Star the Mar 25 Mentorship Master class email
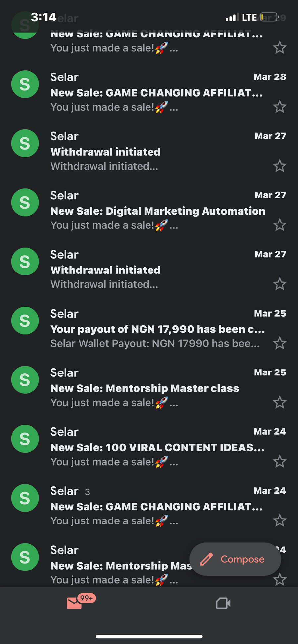 click(x=280, y=402)
